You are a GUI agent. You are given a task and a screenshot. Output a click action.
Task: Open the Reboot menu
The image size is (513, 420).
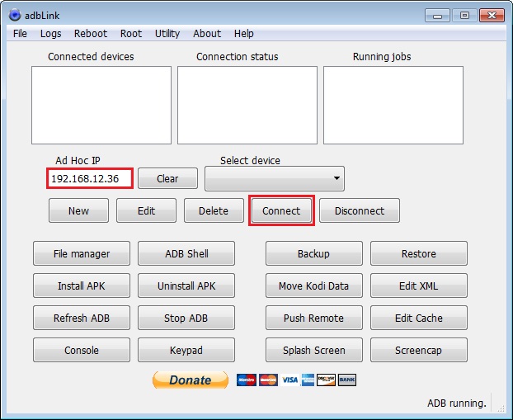[x=91, y=33]
